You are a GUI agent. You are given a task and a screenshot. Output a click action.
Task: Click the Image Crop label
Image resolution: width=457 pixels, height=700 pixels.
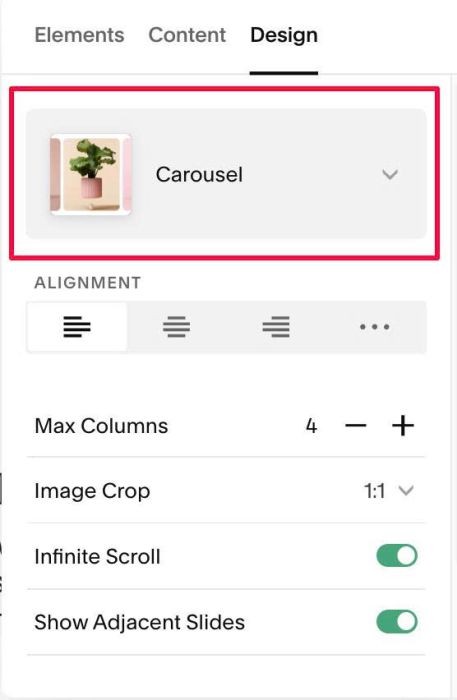pyautogui.click(x=92, y=491)
